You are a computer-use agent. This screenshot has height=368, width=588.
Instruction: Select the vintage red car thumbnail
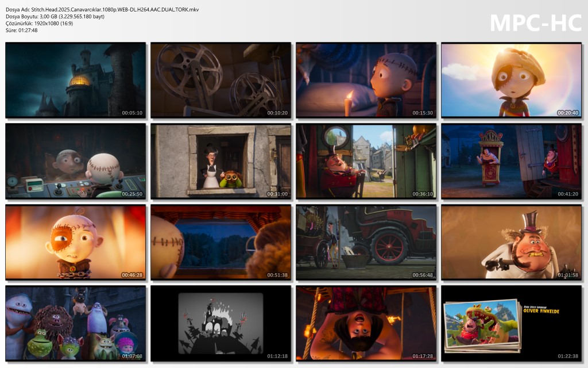click(x=366, y=243)
